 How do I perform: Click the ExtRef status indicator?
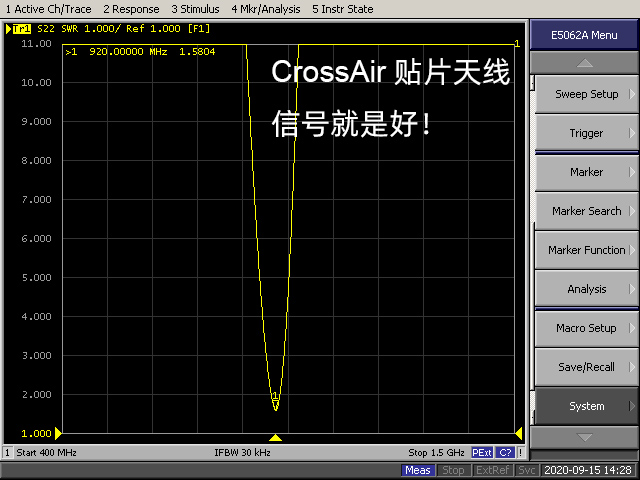coord(492,470)
